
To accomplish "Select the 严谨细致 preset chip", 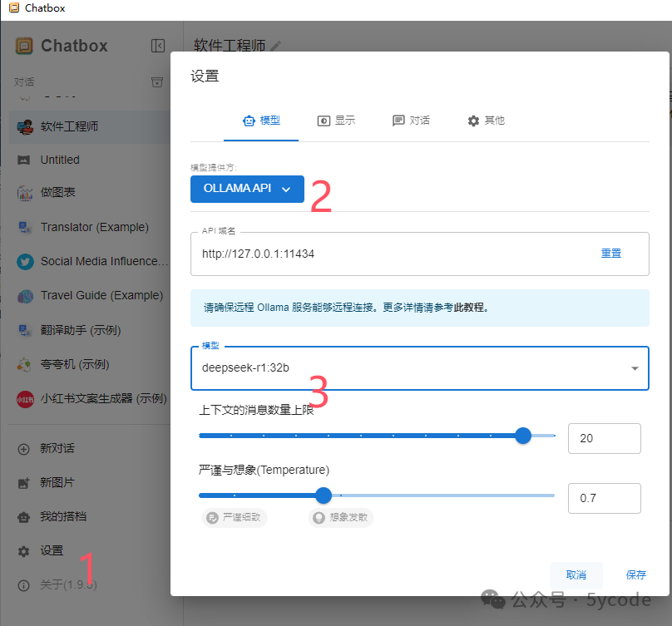I will [234, 518].
